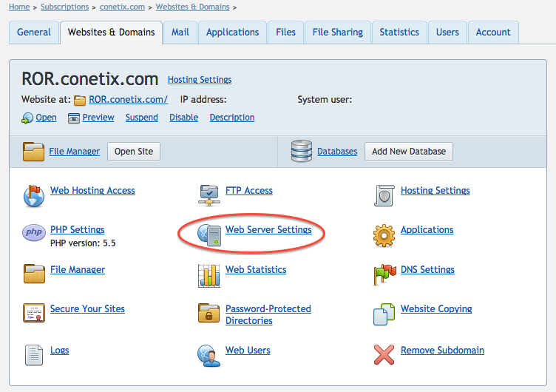
Task: Click the Databases cylinder icon
Action: click(x=302, y=151)
